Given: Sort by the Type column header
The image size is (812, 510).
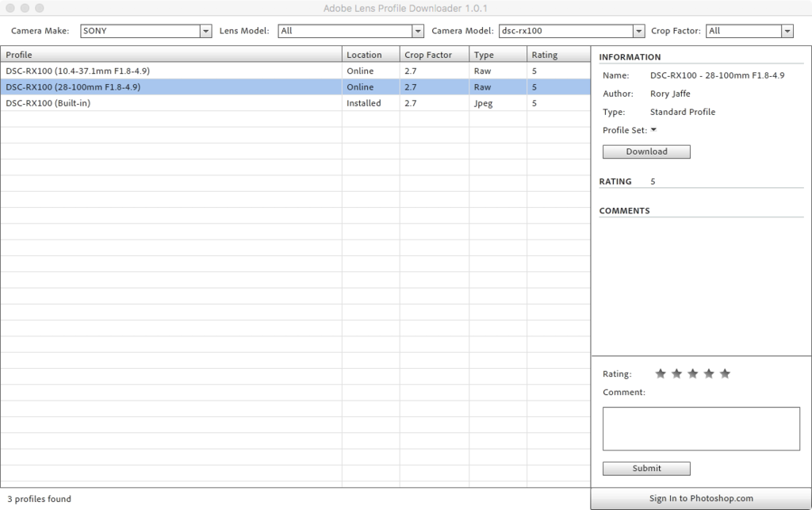Looking at the screenshot, I should tap(498, 55).
